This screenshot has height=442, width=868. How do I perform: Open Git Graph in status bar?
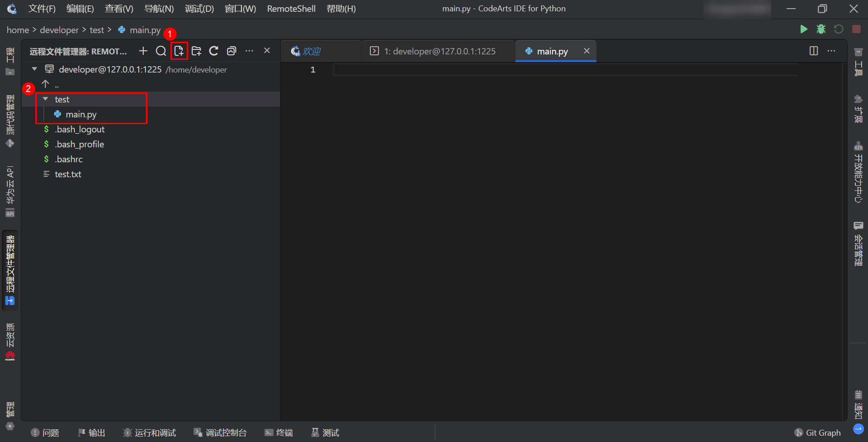(818, 433)
